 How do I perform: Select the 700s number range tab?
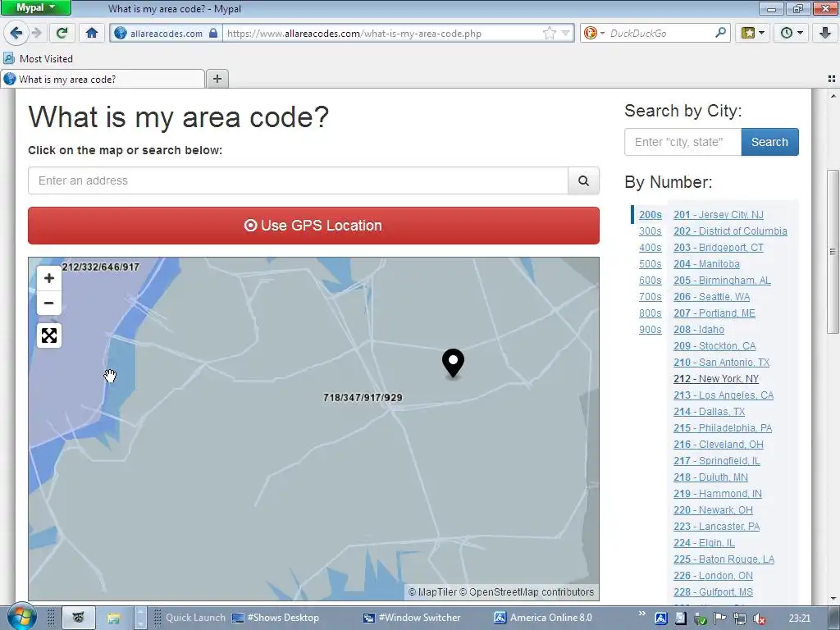[x=651, y=297]
